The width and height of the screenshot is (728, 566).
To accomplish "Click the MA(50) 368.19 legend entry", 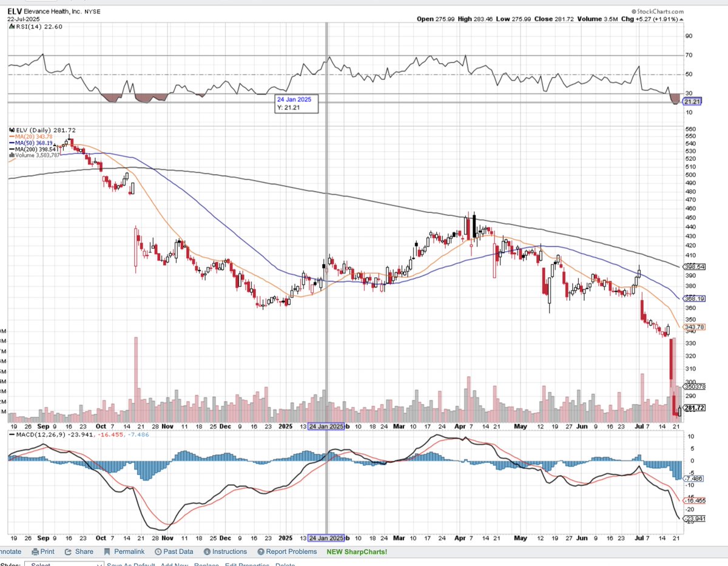I will coord(31,143).
